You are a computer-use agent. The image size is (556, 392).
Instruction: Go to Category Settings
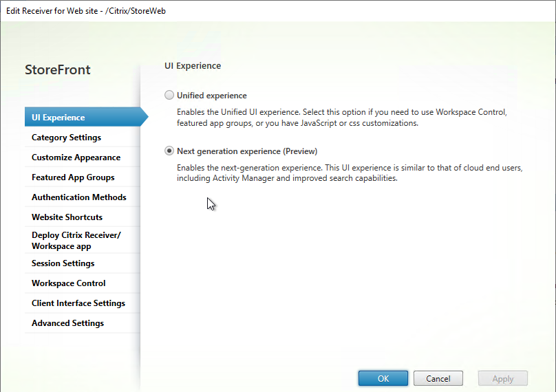[83, 137]
